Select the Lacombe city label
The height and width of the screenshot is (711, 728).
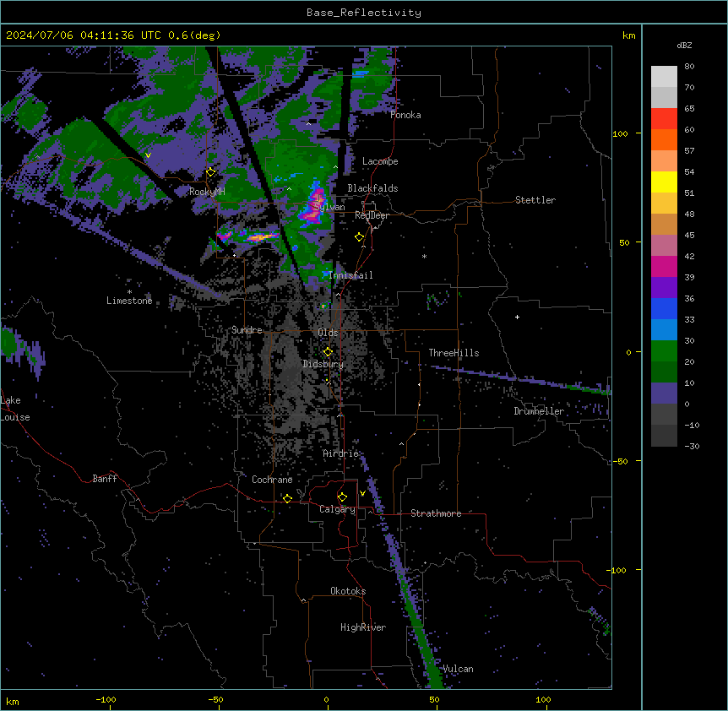tap(380, 161)
